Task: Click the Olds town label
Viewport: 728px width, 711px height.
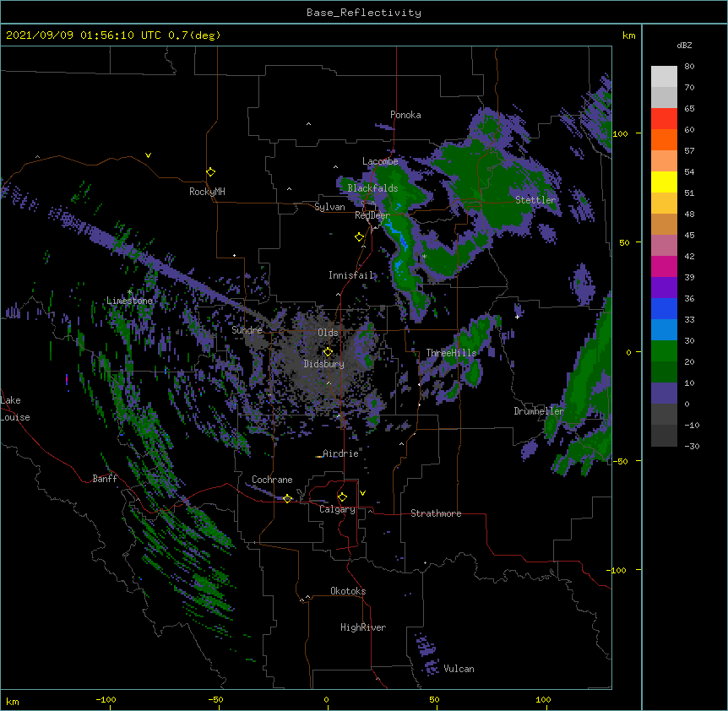Action: (328, 333)
